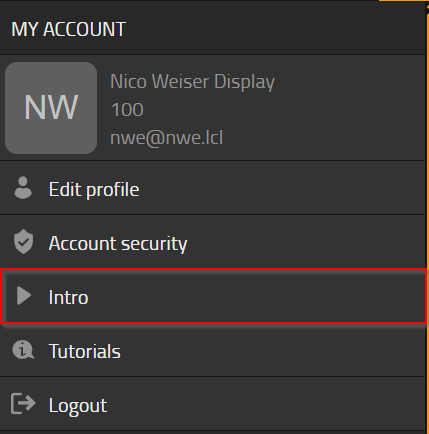
Task: Click the Intro label text
Action: click(68, 297)
